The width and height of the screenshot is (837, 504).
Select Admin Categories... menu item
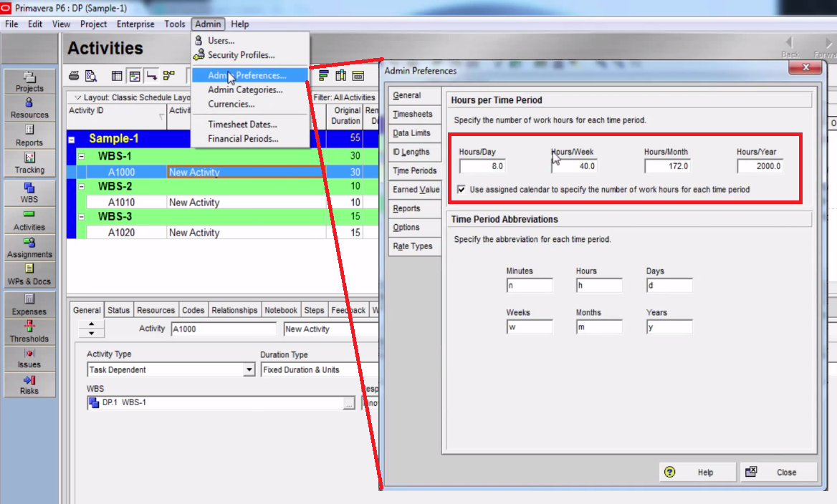pos(245,89)
